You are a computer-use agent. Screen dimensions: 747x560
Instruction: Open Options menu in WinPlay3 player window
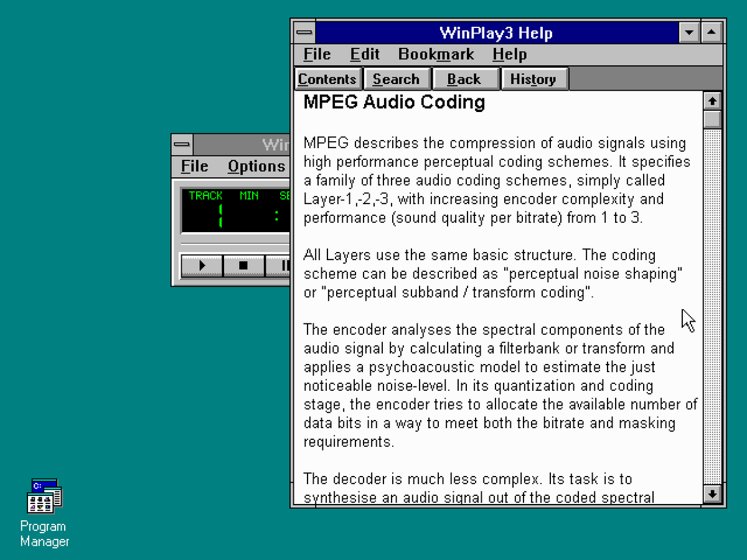point(256,166)
